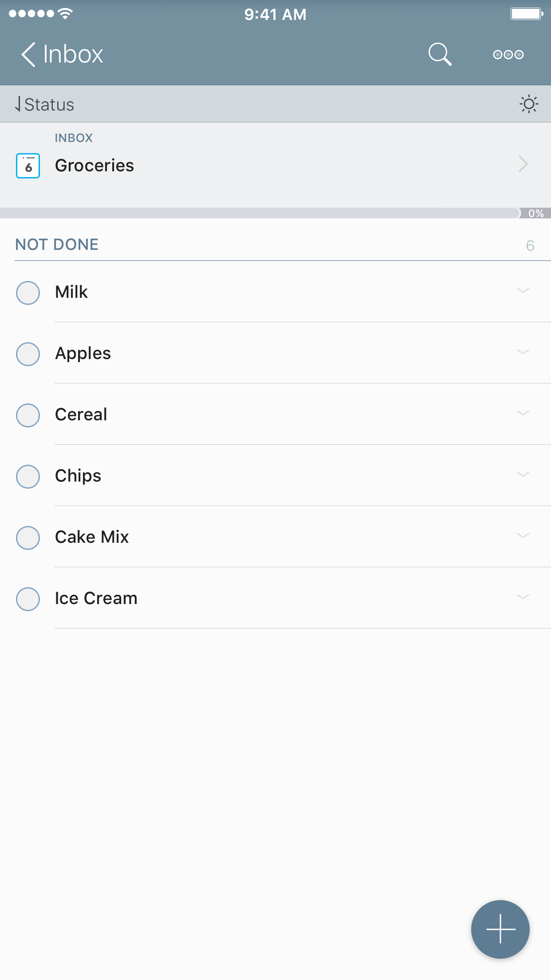
Task: Open the Groceries list title
Action: click(x=94, y=166)
